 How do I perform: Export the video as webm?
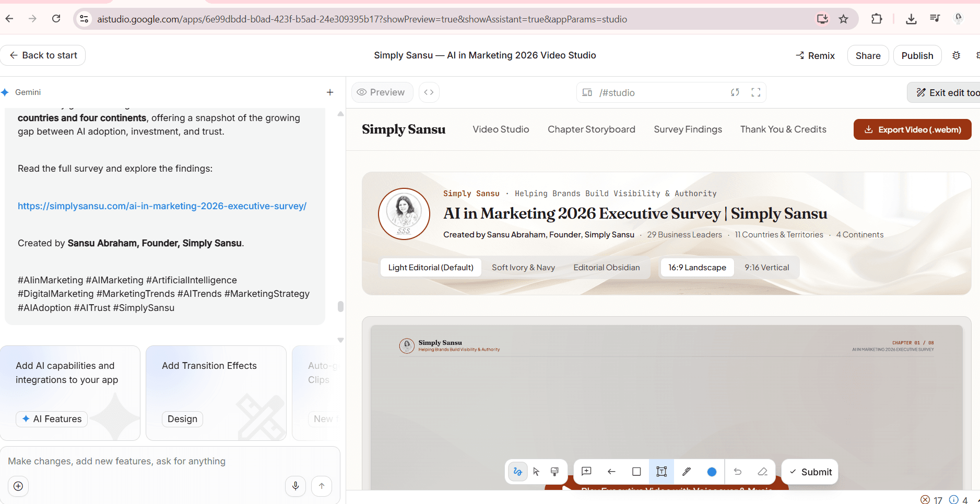(912, 129)
